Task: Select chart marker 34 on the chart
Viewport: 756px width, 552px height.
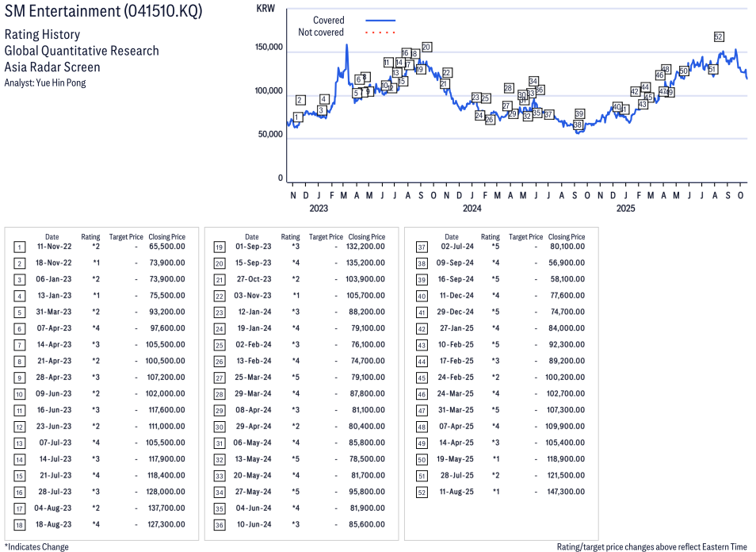Action: (x=533, y=81)
